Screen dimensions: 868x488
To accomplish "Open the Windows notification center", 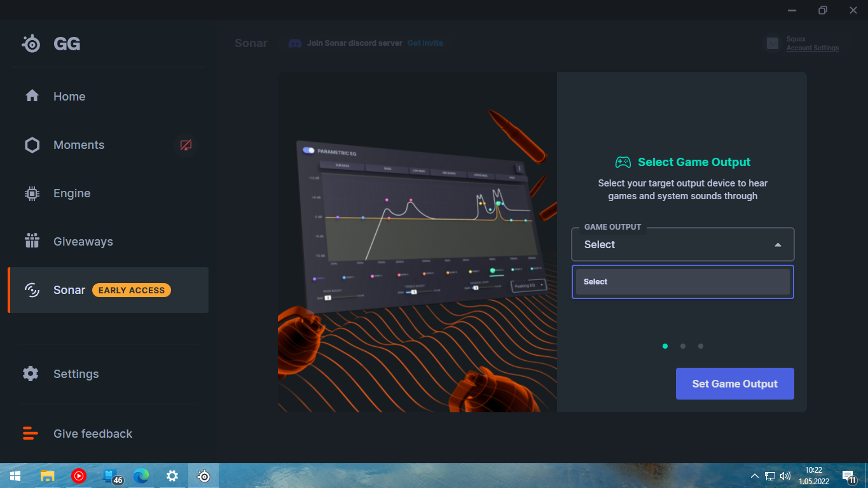I will click(849, 477).
